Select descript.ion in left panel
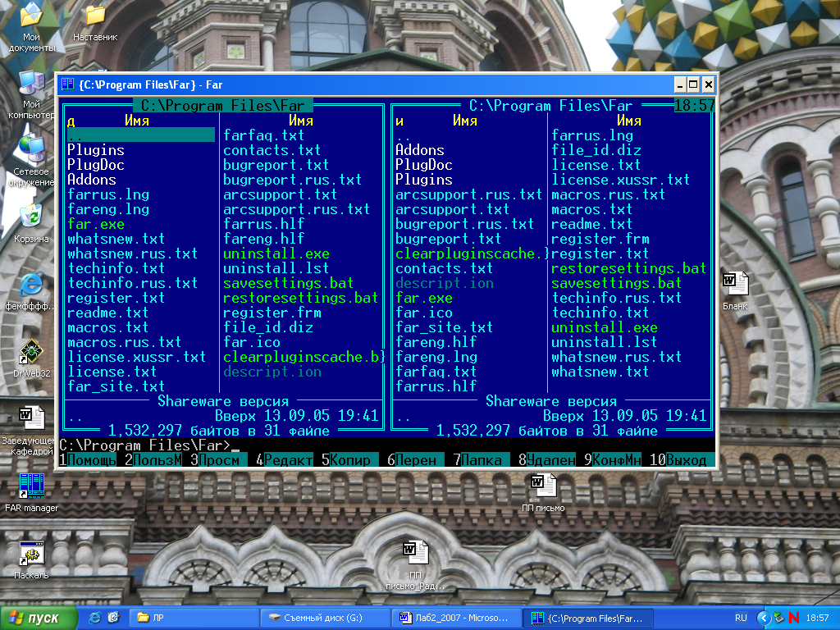This screenshot has height=630, width=840. tap(272, 372)
